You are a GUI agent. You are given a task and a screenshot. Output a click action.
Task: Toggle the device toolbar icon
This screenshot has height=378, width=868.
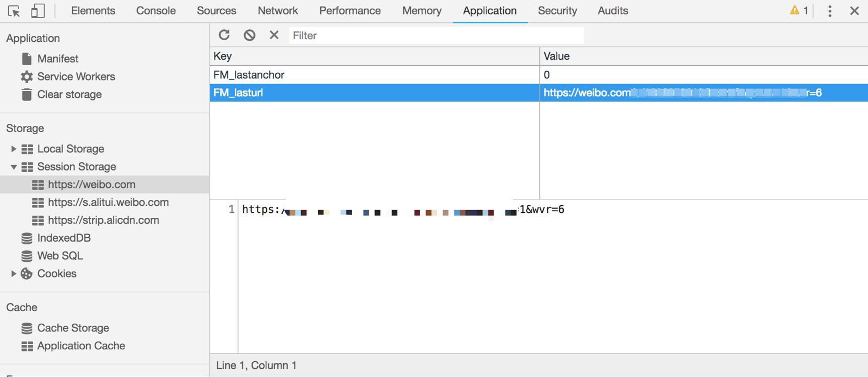38,11
